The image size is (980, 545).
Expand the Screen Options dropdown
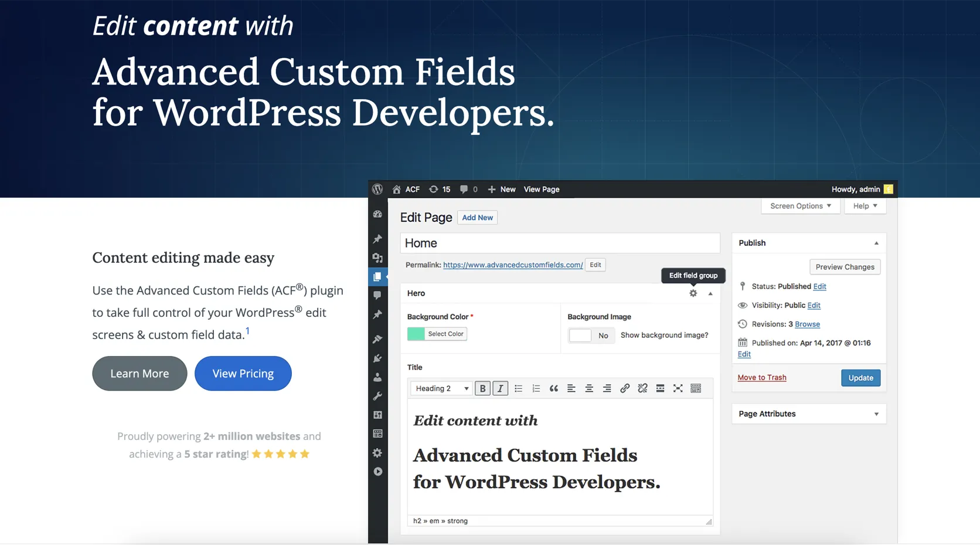[x=801, y=206]
